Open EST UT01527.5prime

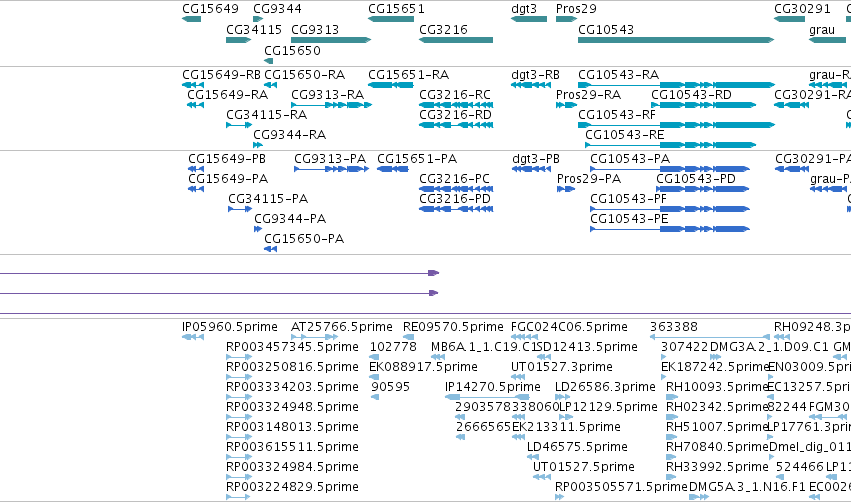click(x=542, y=477)
